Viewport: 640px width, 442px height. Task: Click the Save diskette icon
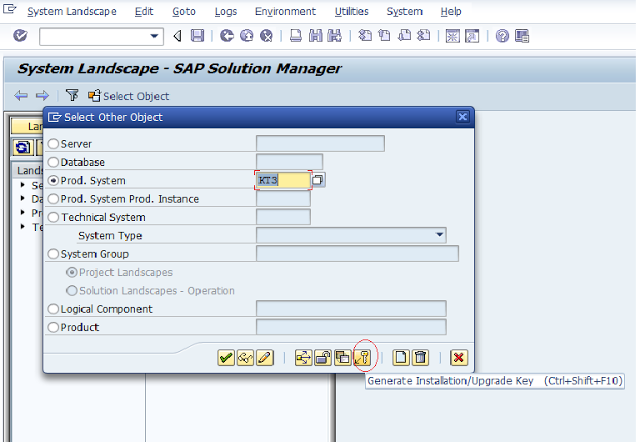tap(198, 36)
